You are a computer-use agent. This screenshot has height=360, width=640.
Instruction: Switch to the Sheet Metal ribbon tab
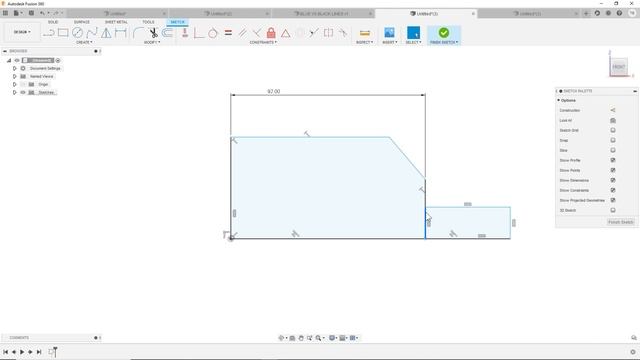116,22
